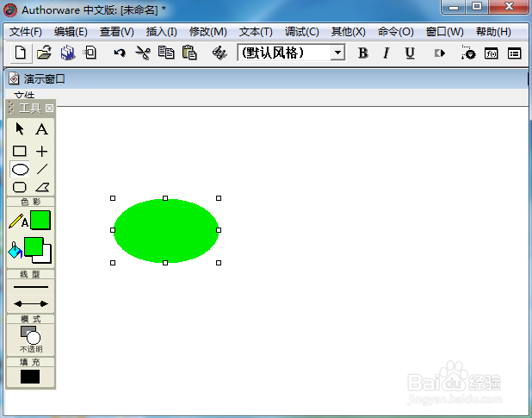Click the opaque mode selector

30,339
